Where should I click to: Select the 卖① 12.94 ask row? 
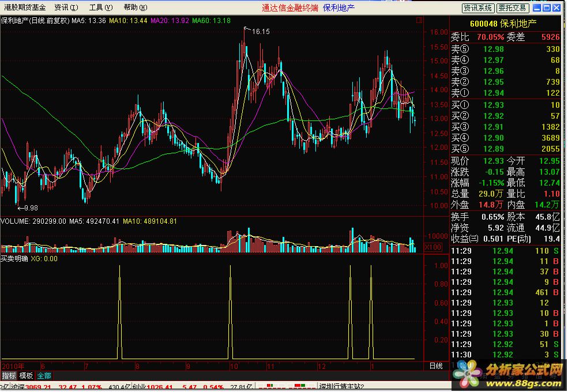click(x=505, y=93)
